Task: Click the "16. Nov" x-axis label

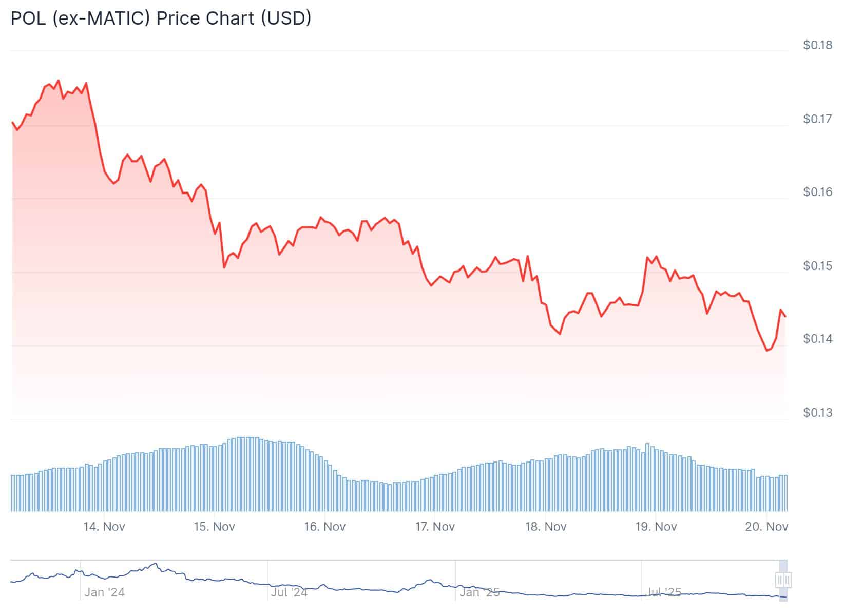Action: [x=325, y=527]
